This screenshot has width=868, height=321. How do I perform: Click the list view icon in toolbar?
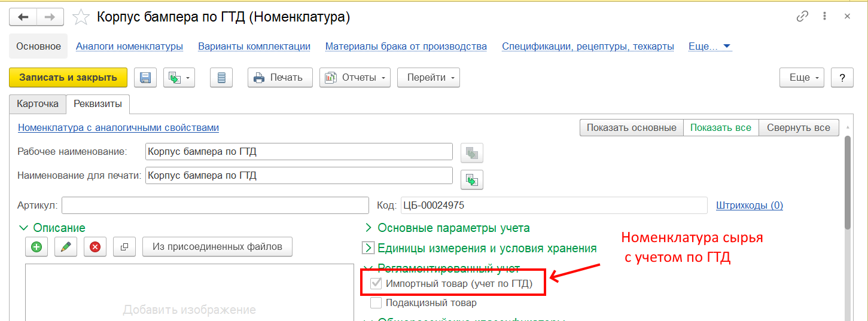[221, 78]
